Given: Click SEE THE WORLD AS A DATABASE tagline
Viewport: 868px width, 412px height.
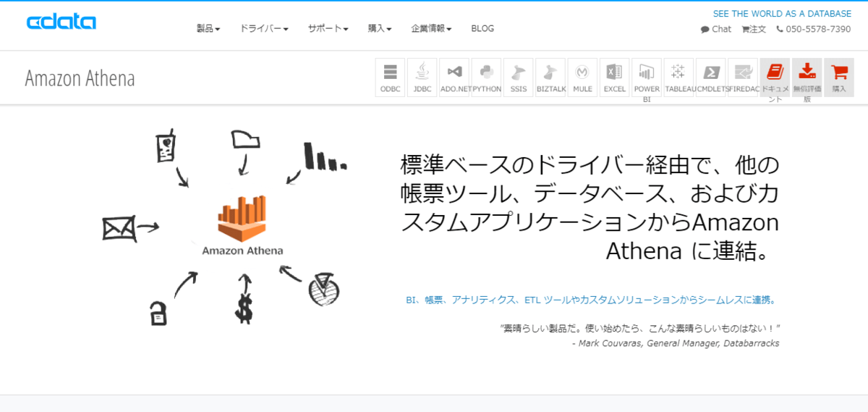Looking at the screenshot, I should tap(782, 14).
